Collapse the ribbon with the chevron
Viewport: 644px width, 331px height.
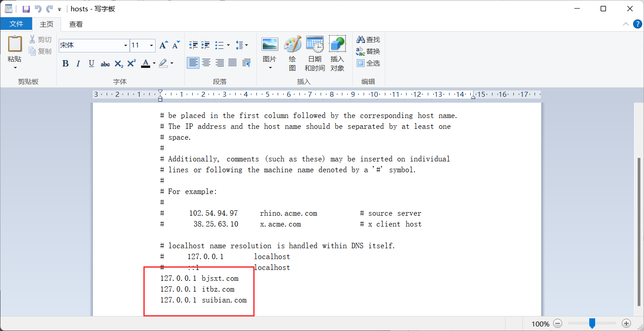(x=626, y=24)
